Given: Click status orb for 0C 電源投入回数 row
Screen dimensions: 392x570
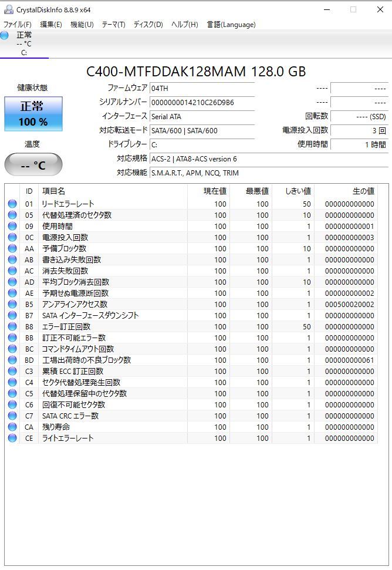Looking at the screenshot, I should coord(12,237).
